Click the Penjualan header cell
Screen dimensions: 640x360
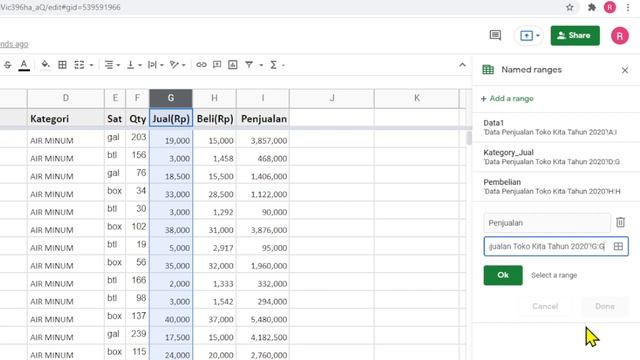point(263,119)
